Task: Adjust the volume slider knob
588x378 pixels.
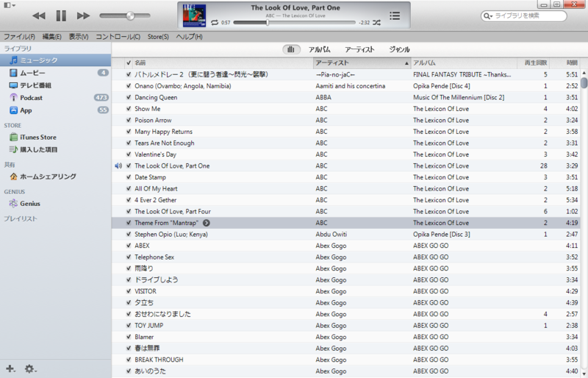Action: click(130, 15)
